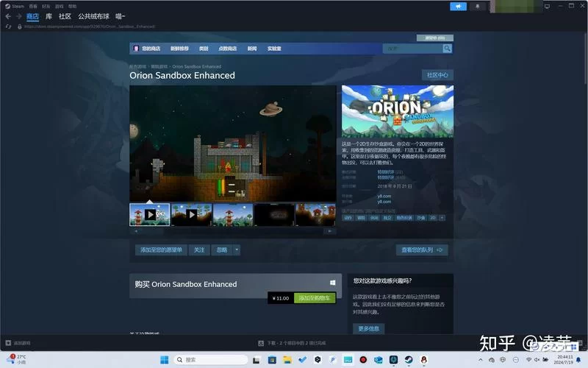Open the Windows Start menu

[164, 360]
